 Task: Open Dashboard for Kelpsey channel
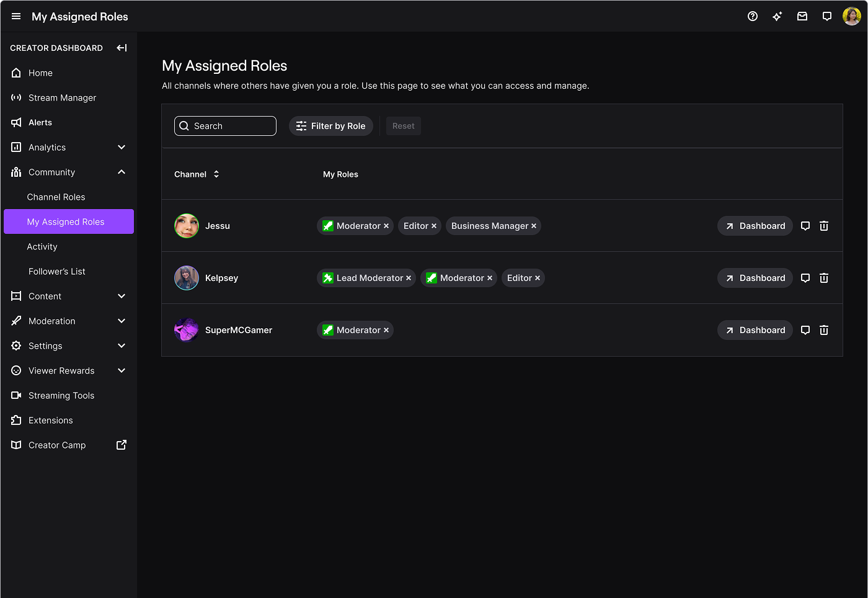pyautogui.click(x=755, y=278)
